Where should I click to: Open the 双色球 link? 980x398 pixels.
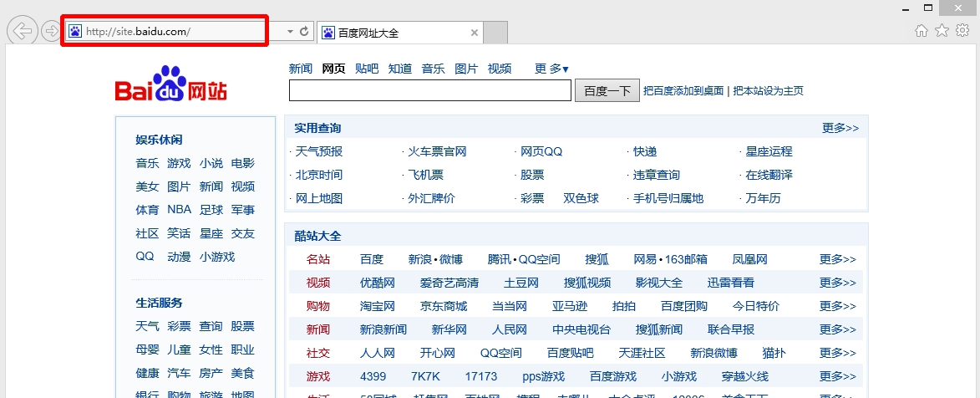click(581, 198)
